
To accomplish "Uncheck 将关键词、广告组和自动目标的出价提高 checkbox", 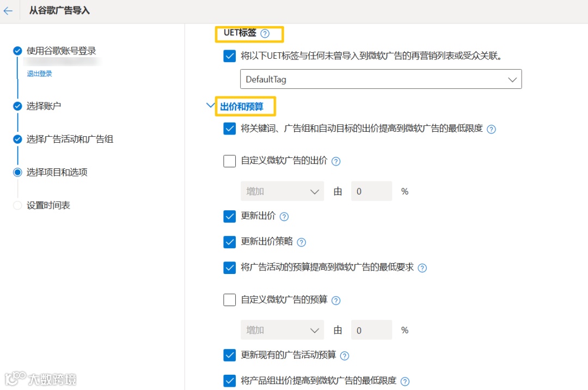I will pyautogui.click(x=230, y=129).
